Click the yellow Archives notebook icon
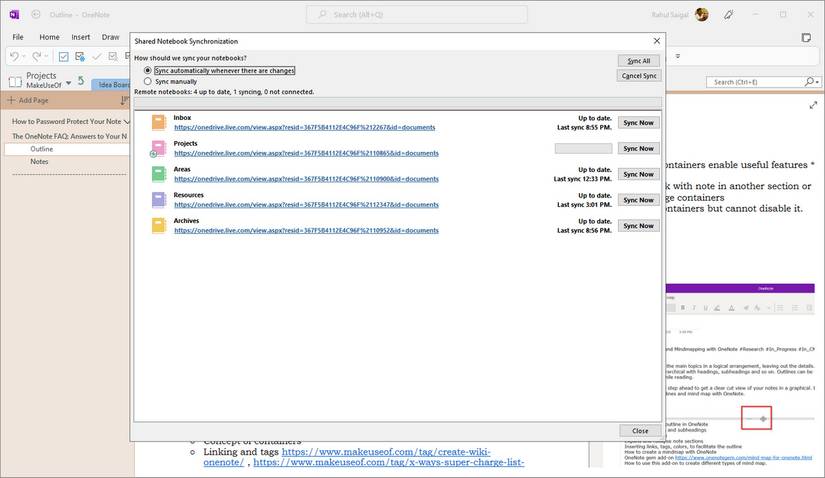Screen dimensions: 825x478 pyautogui.click(x=159, y=225)
